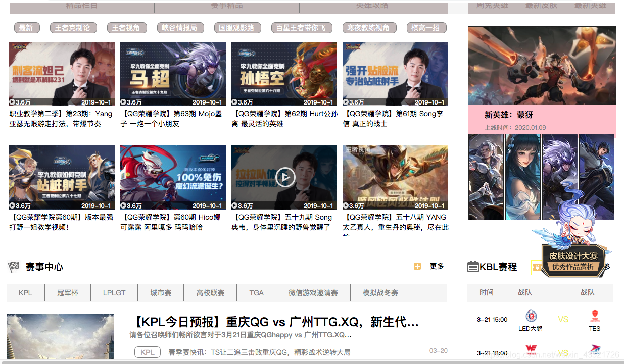The image size is (624, 364).
Task: Select the 王者视角 filter pill
Action: (126, 28)
